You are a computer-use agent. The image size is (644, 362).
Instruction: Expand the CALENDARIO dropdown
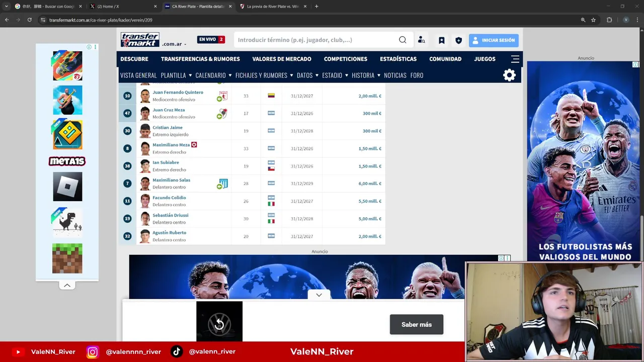point(213,75)
